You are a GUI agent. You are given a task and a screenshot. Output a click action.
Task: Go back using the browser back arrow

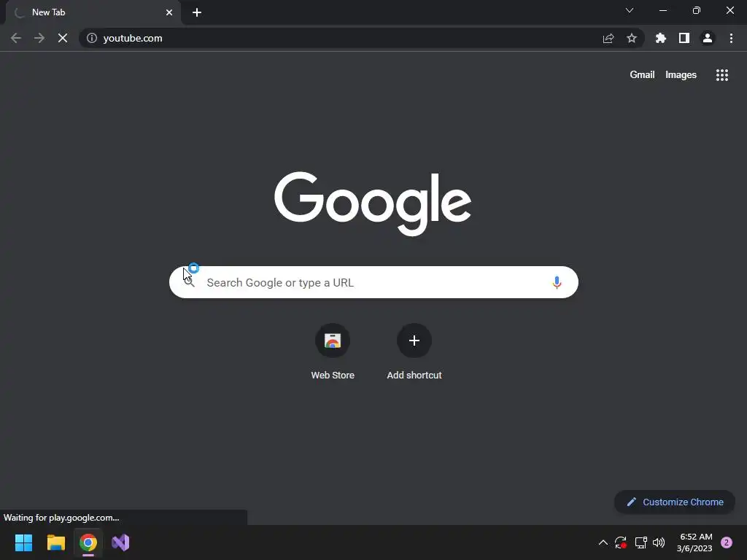pos(16,38)
